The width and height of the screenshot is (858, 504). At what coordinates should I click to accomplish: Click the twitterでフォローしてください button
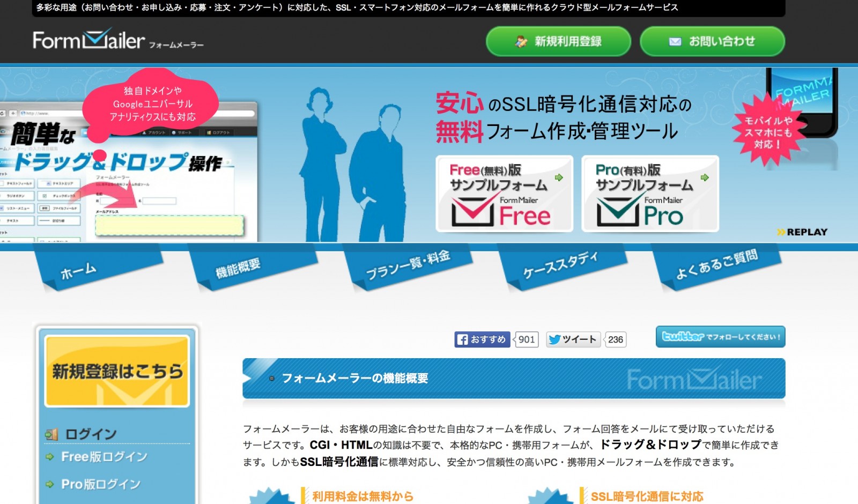pos(720,337)
